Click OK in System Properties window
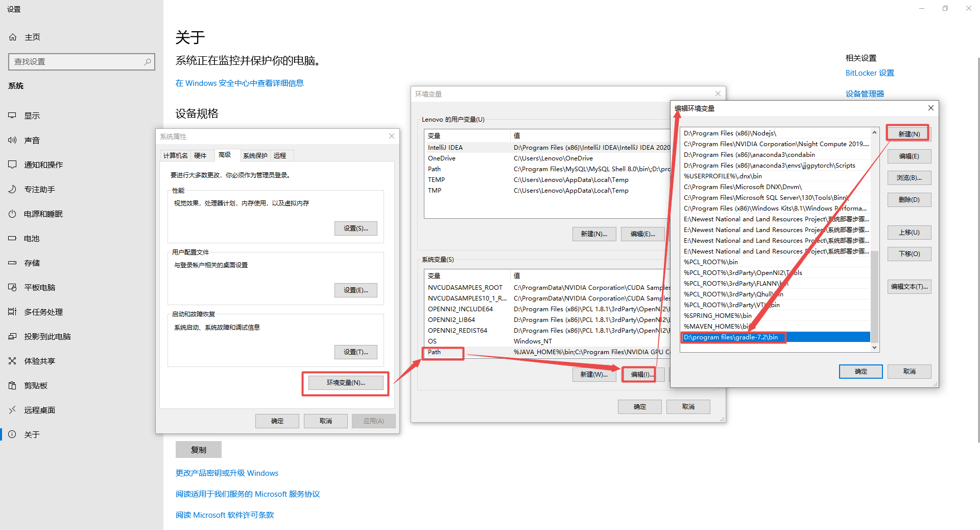This screenshot has height=530, width=980. click(x=277, y=421)
